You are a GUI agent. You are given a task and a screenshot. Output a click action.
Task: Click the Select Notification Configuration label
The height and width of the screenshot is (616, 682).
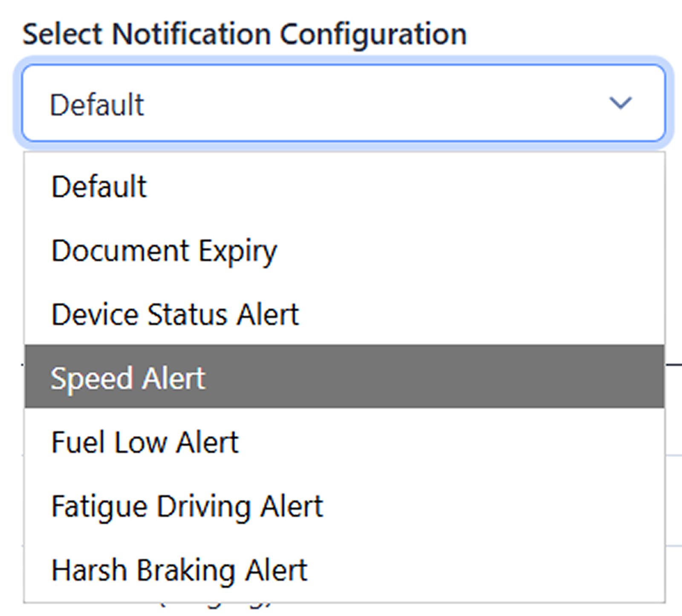point(244,33)
